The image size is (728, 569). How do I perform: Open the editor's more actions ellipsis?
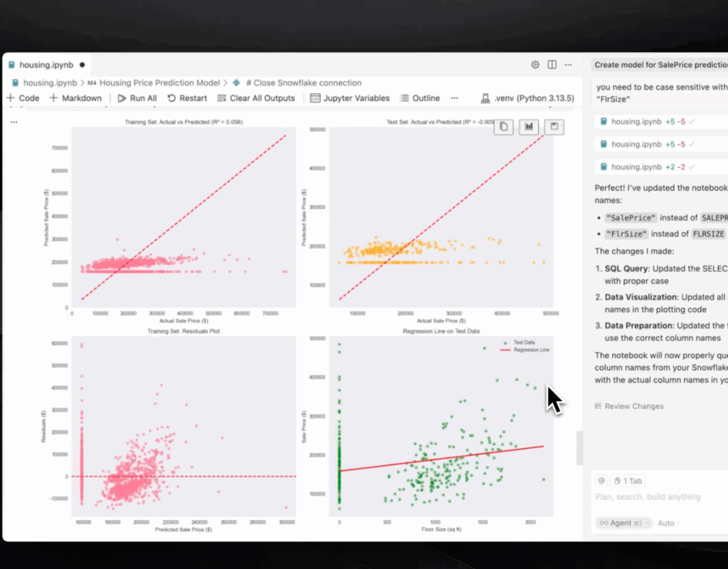(568, 65)
